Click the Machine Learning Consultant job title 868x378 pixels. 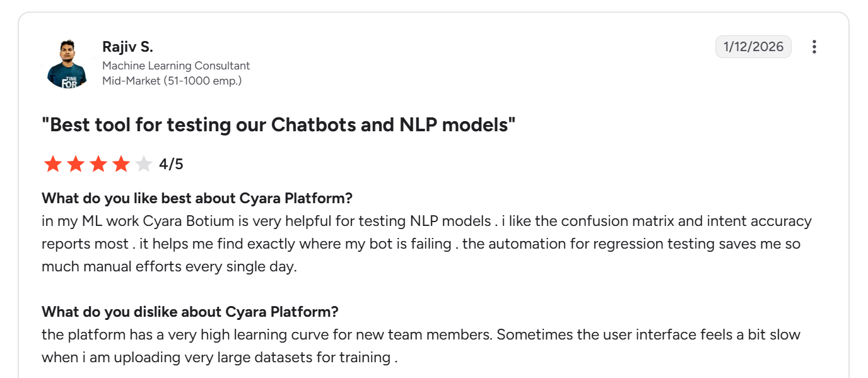[176, 66]
